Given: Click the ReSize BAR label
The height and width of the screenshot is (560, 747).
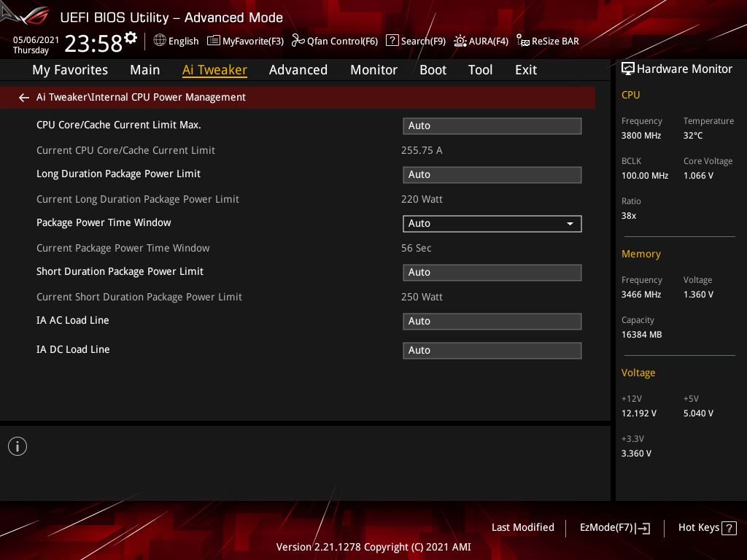Looking at the screenshot, I should pyautogui.click(x=555, y=41).
